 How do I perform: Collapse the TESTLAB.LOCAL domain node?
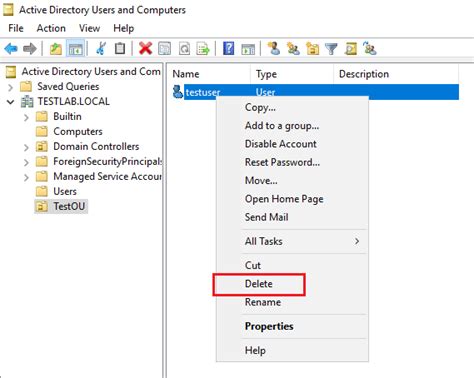point(11,102)
